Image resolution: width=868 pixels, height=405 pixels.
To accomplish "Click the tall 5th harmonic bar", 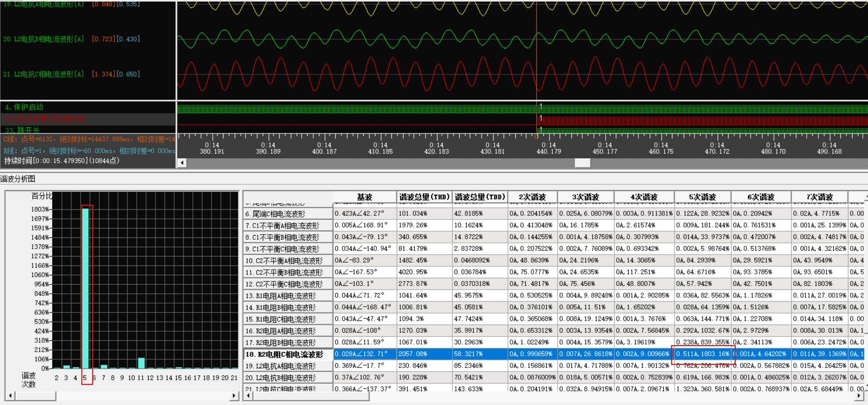I will (x=86, y=288).
